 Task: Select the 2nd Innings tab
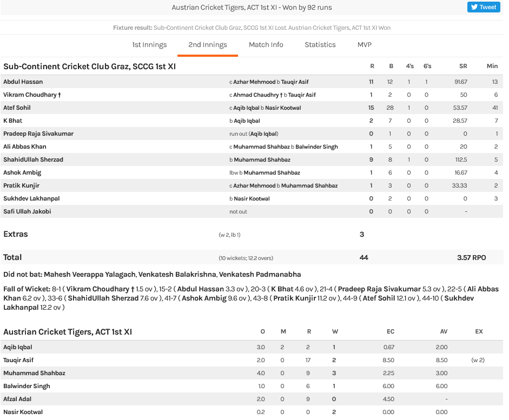(x=207, y=45)
